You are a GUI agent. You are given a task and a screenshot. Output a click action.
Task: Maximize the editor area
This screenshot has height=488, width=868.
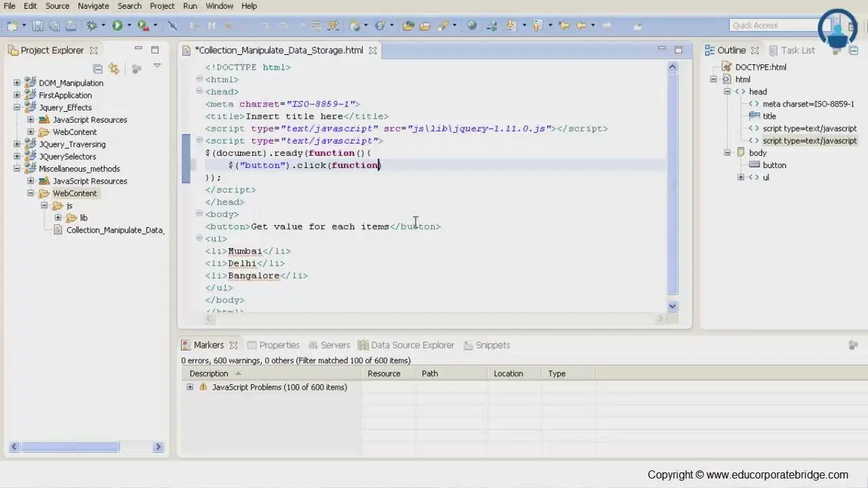[x=678, y=49]
